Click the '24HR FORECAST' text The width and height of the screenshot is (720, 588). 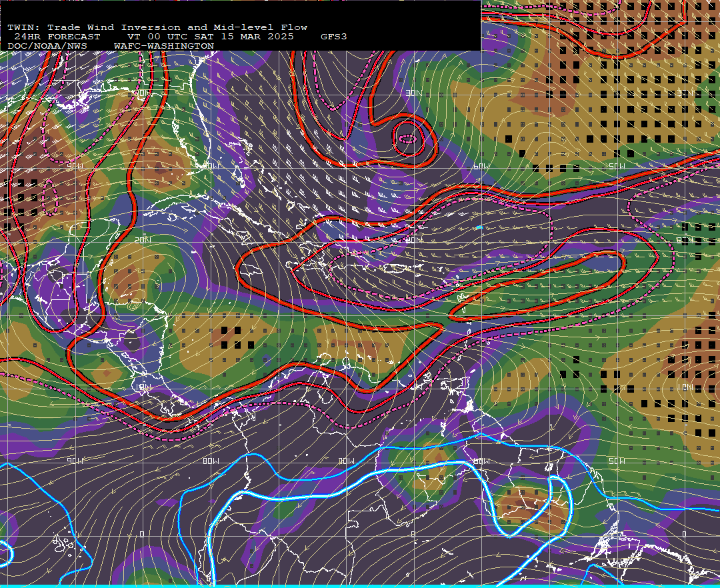[x=57, y=37]
